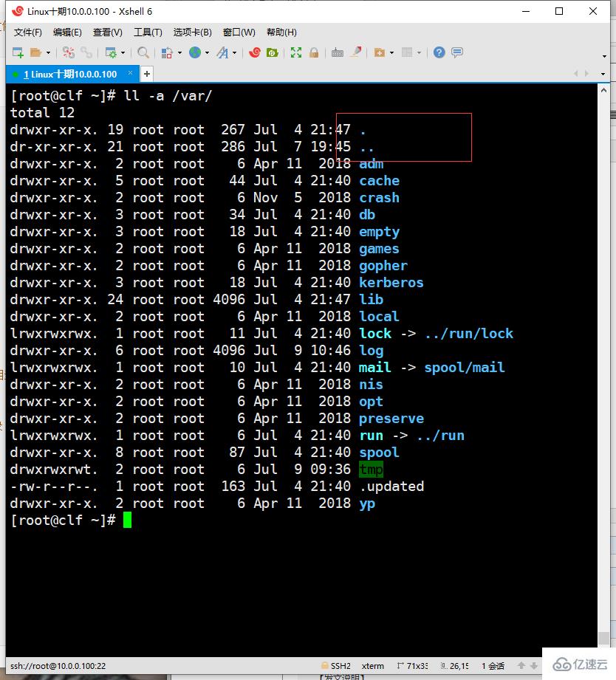This screenshot has height=680, width=616.
Task: Click the new file transfer icon
Action: tap(379, 52)
